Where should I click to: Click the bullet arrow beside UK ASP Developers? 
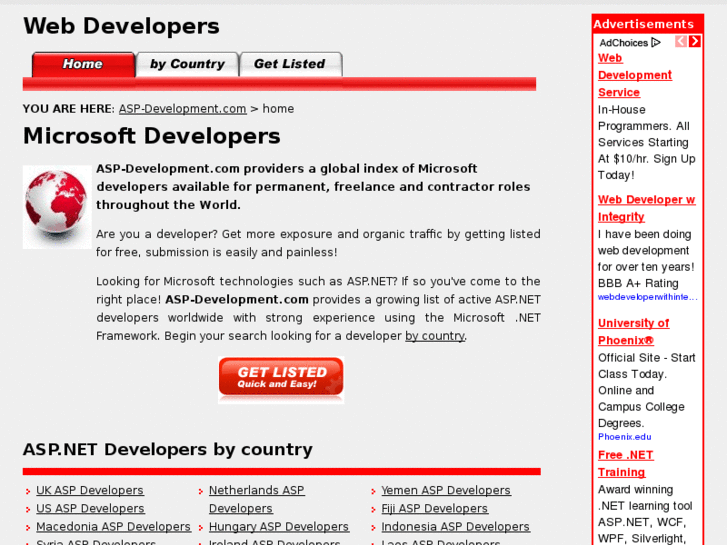pos(28,491)
